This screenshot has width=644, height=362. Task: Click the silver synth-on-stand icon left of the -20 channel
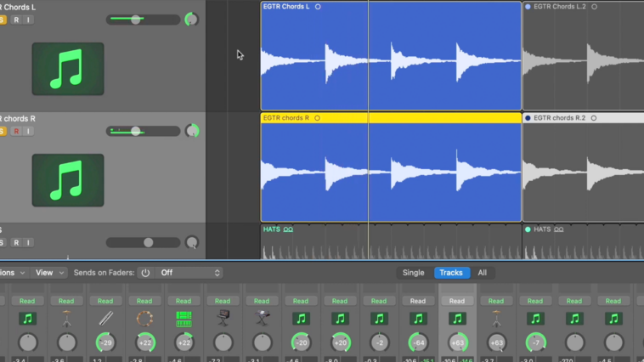click(x=262, y=319)
